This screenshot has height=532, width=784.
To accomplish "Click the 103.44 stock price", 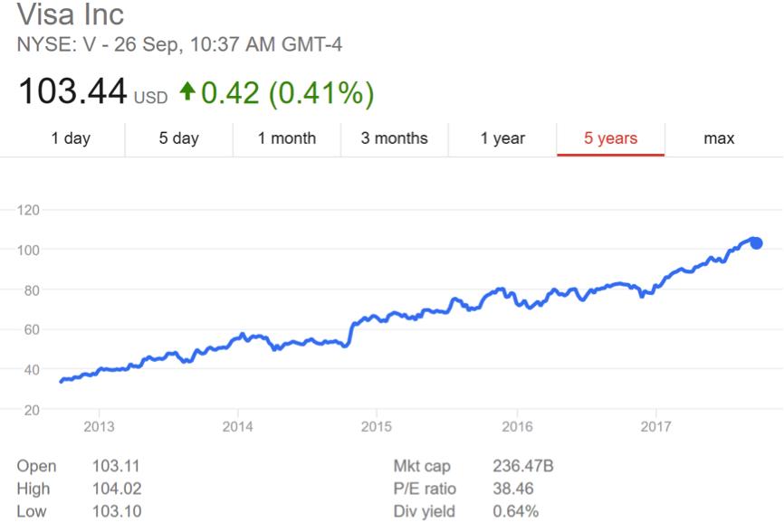I will point(73,91).
